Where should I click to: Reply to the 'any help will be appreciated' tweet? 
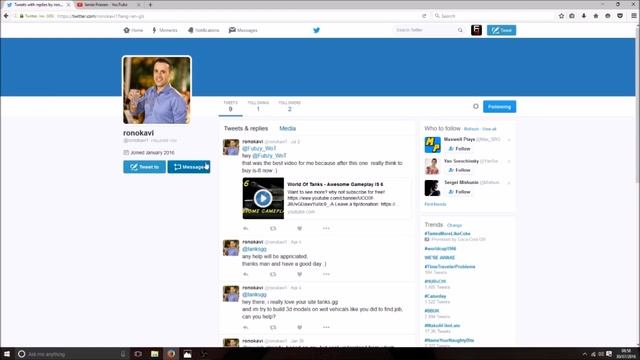click(245, 274)
